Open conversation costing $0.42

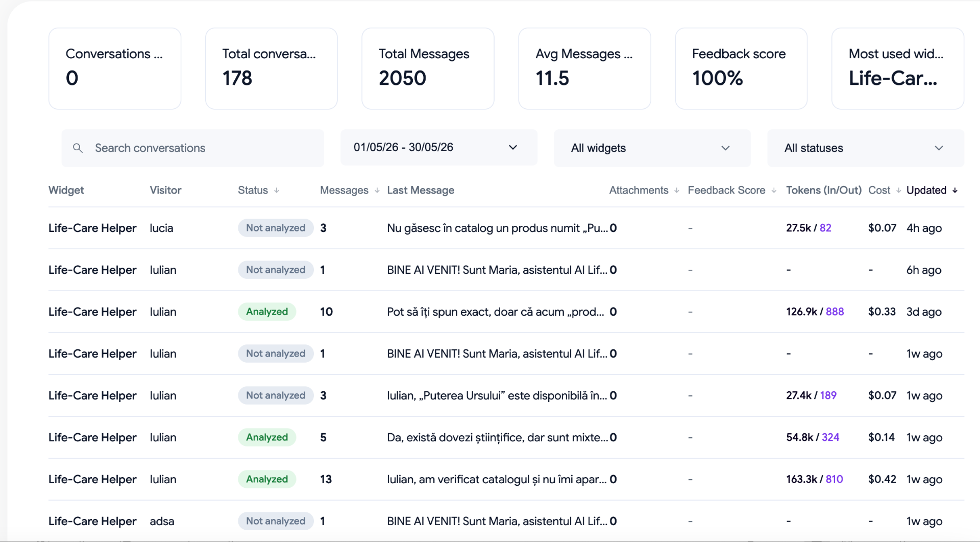tap(506, 479)
